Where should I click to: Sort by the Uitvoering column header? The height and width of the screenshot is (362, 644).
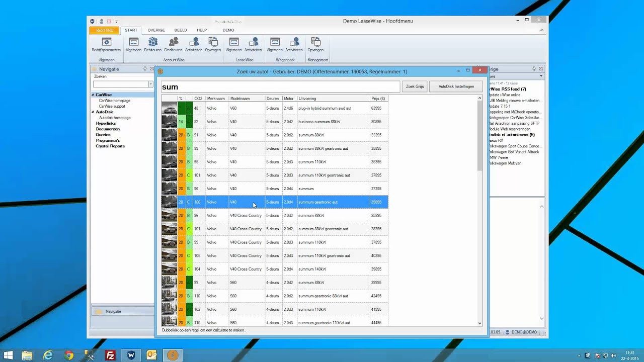333,99
